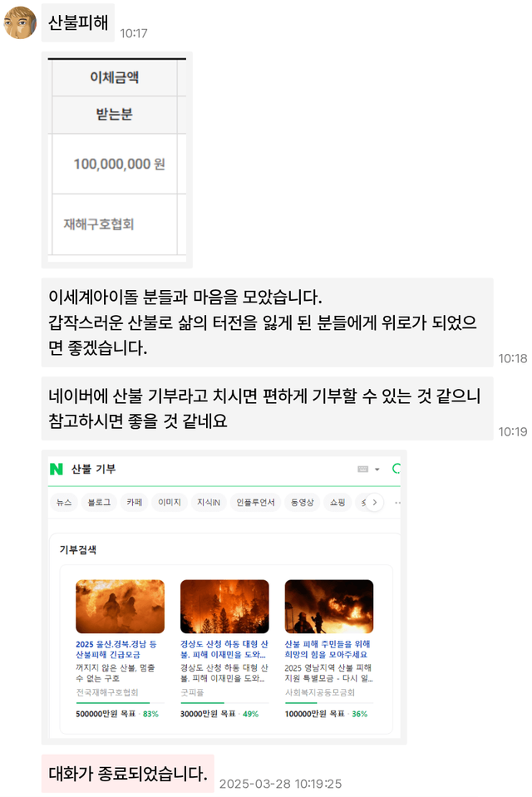
Task: Open the 동영상 tab
Action: pos(302,502)
